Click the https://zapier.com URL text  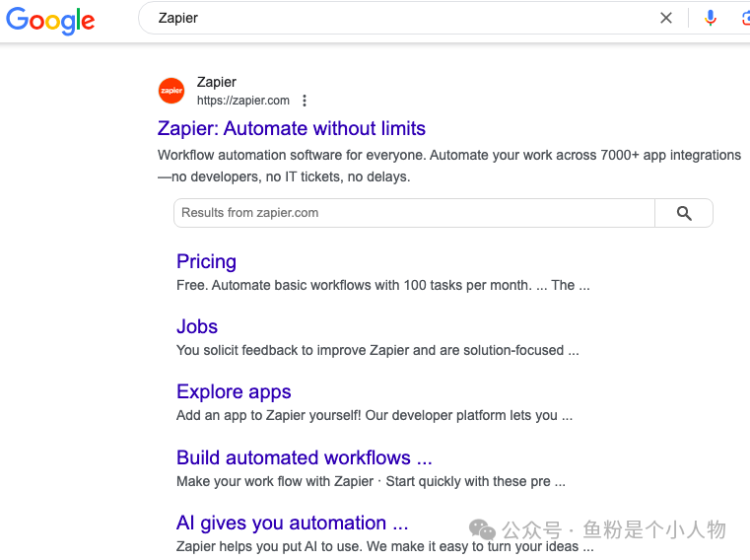point(243,101)
